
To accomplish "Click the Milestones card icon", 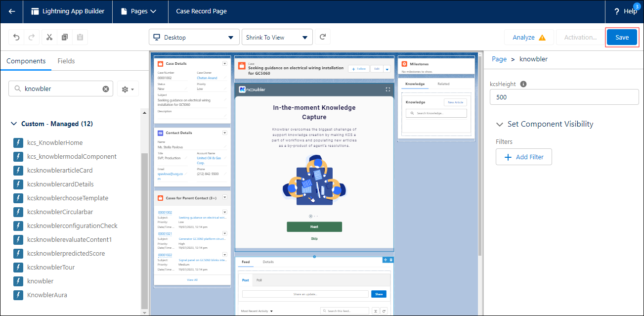I will click(x=404, y=64).
